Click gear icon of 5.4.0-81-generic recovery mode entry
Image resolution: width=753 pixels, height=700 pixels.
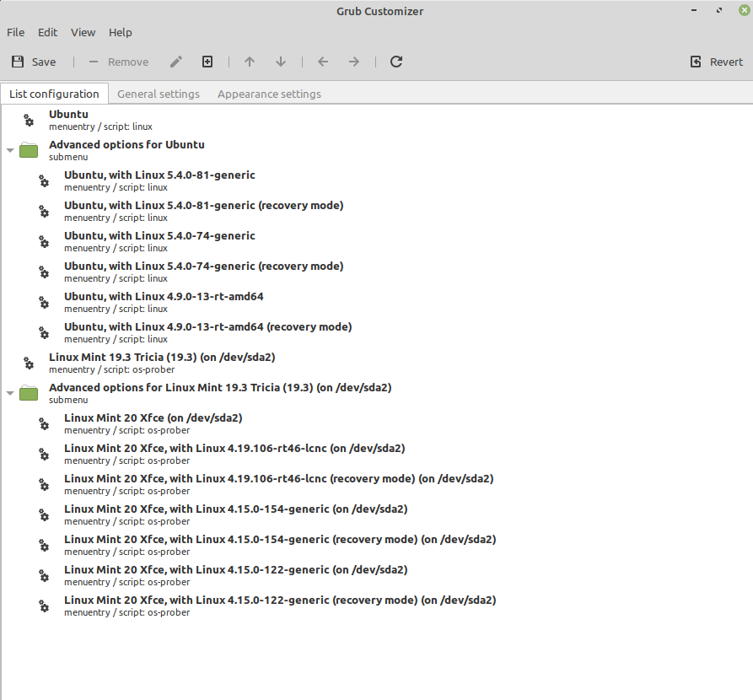click(x=44, y=211)
